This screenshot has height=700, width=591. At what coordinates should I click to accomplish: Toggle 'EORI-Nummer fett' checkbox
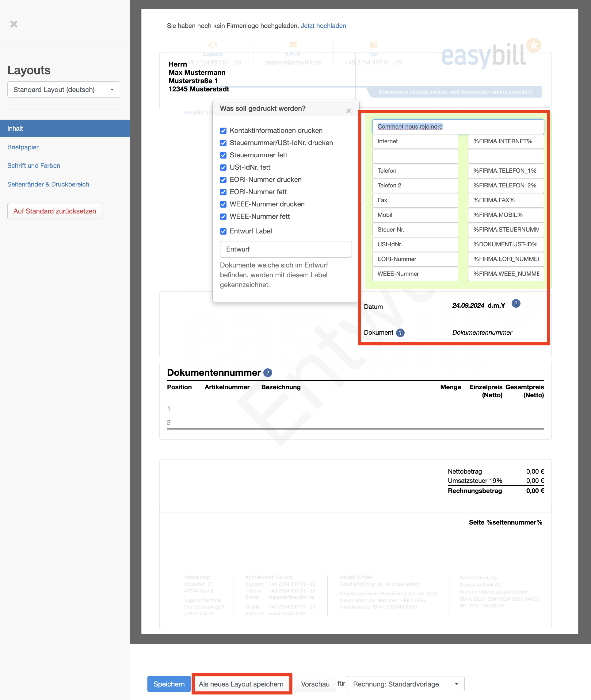[x=223, y=192]
